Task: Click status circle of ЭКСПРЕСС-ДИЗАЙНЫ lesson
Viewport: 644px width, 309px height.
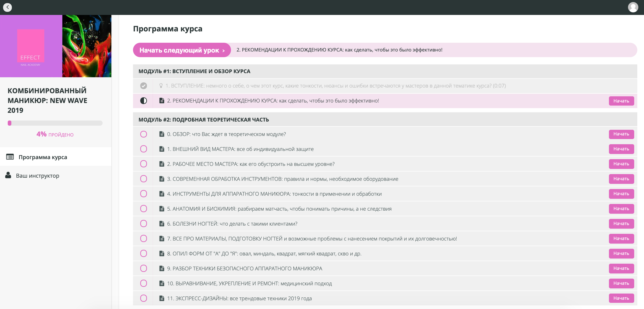Action: (144, 298)
